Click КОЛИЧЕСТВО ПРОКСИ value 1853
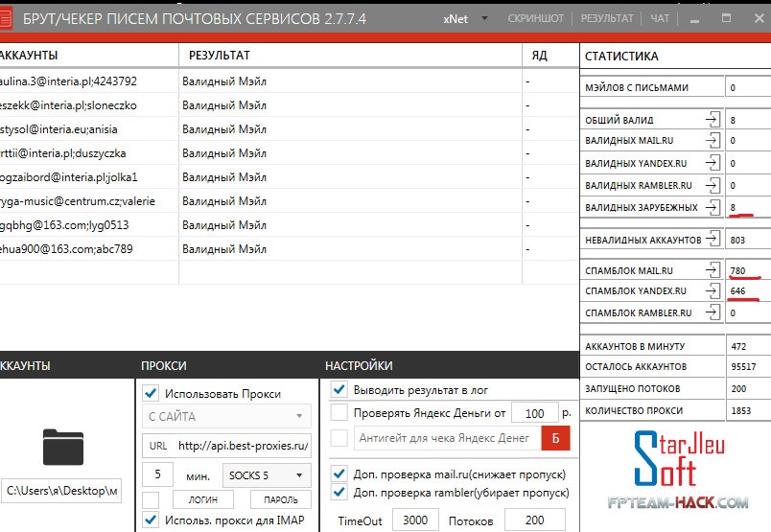 tap(741, 410)
